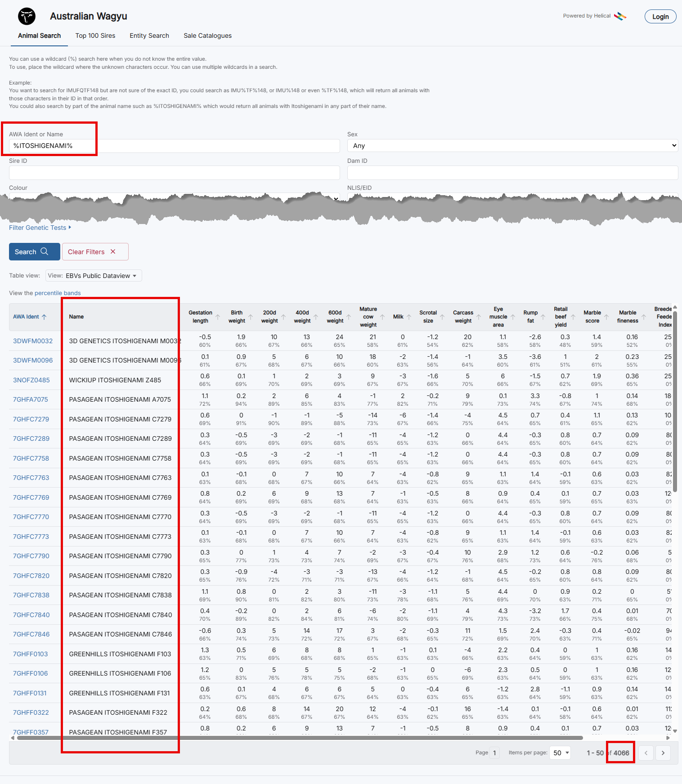682x784 pixels.
Task: Click the Helical logo icon
Action: [620, 16]
